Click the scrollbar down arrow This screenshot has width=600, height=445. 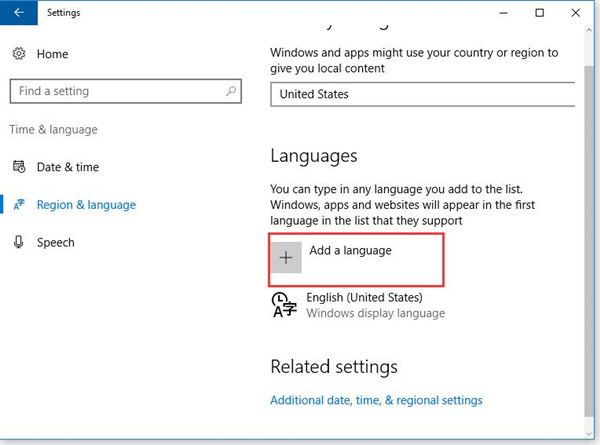pyautogui.click(x=589, y=434)
